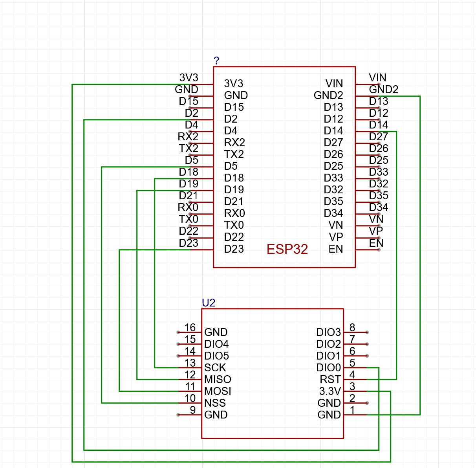The height and width of the screenshot is (468, 476).
Task: Select the 3.3V pin on U2
Action: point(330,391)
